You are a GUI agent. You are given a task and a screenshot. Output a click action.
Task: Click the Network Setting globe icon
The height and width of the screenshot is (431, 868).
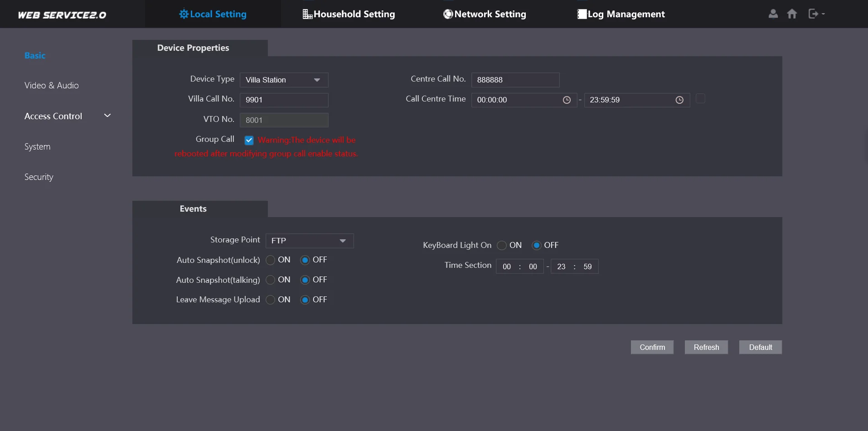(448, 14)
